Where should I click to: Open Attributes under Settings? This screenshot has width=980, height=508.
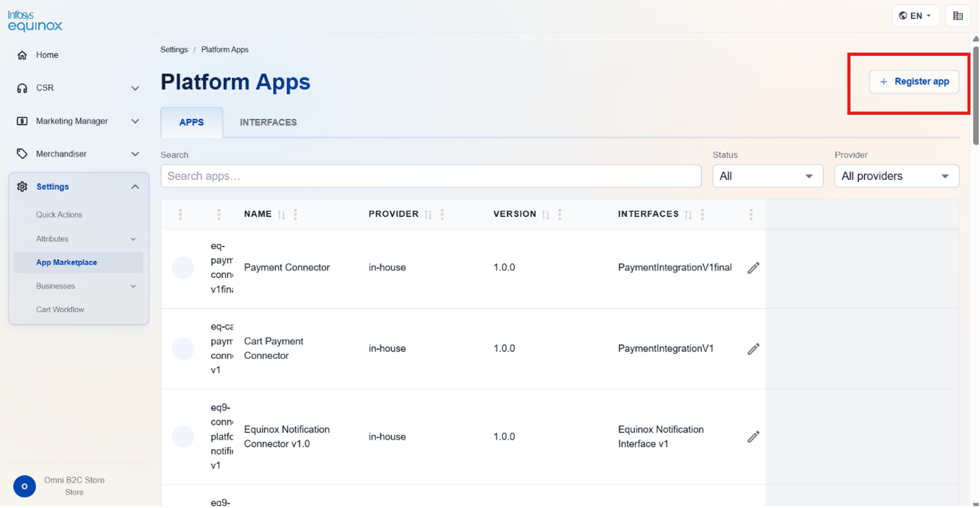(x=52, y=240)
